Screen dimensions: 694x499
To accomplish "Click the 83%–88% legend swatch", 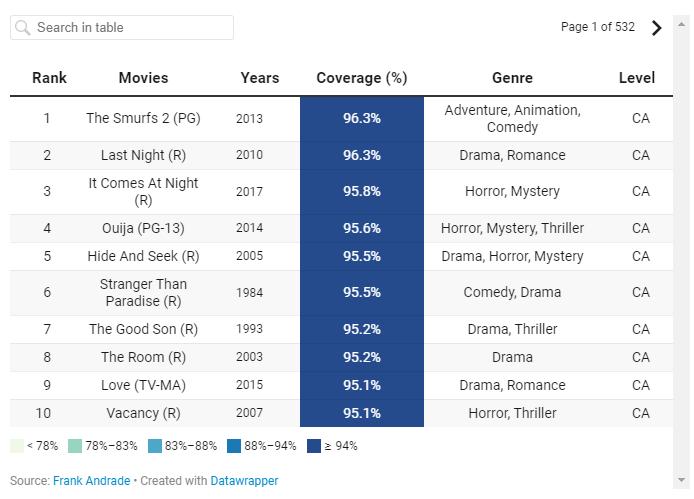I will [x=154, y=446].
